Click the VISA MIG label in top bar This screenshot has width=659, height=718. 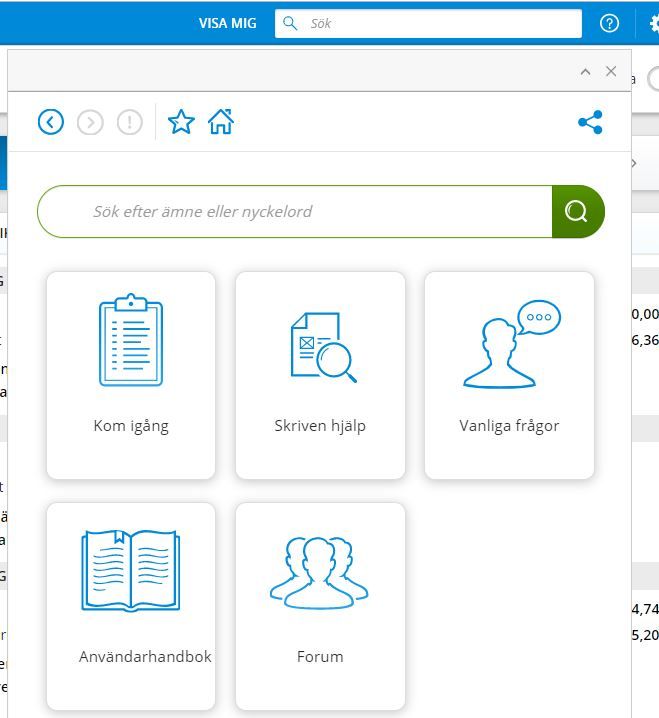(x=228, y=23)
